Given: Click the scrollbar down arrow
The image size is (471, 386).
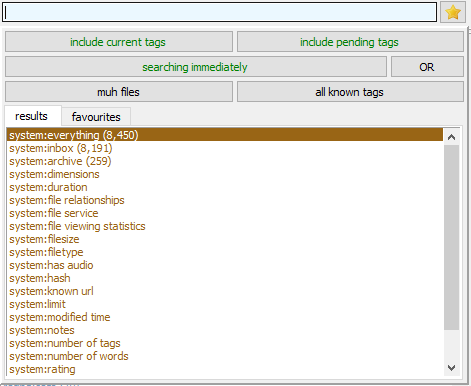Looking at the screenshot, I should pos(452,368).
